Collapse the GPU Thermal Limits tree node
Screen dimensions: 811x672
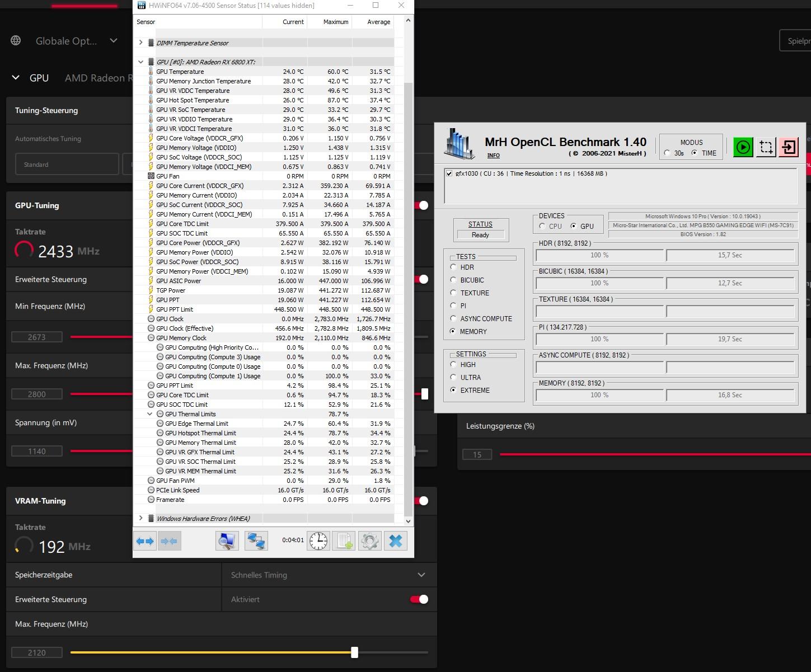[x=149, y=414]
